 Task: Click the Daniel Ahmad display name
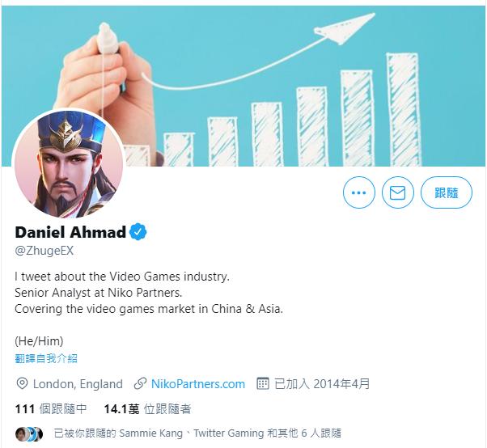tap(70, 232)
